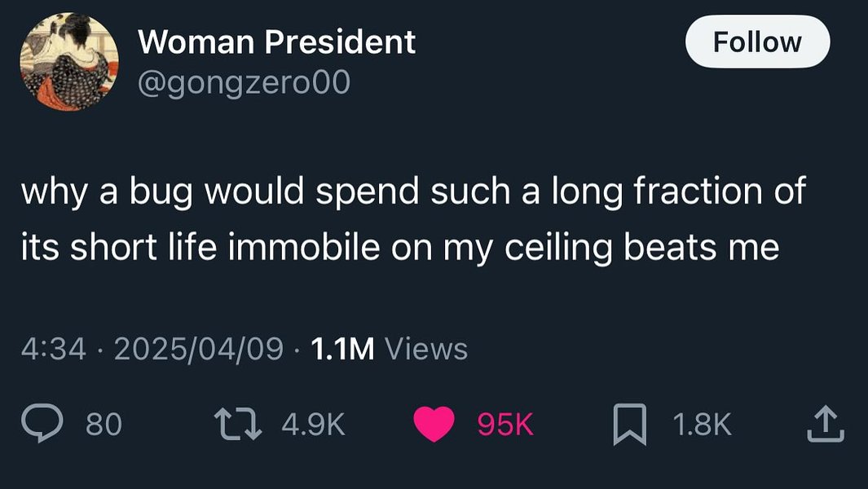Click the tweet text about the bug
Image resolution: width=868 pixels, height=489 pixels.
point(412,192)
